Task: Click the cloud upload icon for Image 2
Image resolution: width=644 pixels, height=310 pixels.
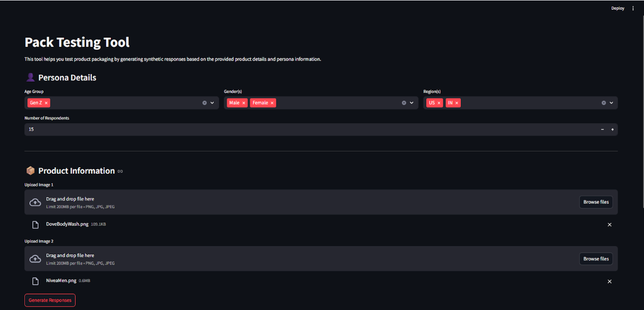Action: tap(35, 259)
